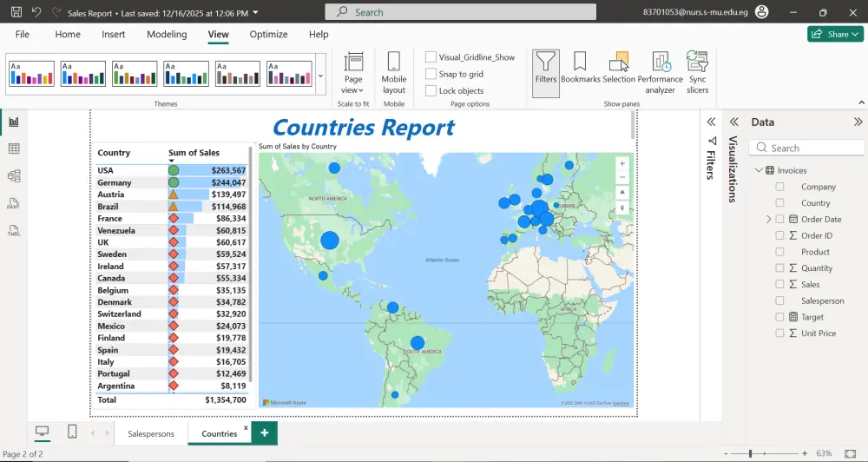The width and height of the screenshot is (868, 462).
Task: Adjust the zoom slider in status bar
Action: (x=751, y=453)
